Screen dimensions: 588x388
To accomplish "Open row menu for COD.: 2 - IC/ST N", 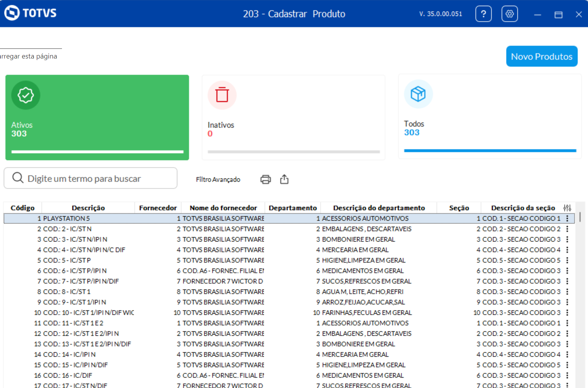I will (567, 229).
